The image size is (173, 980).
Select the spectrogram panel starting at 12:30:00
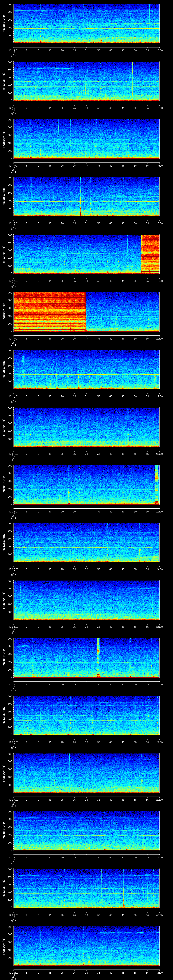(x=86, y=946)
